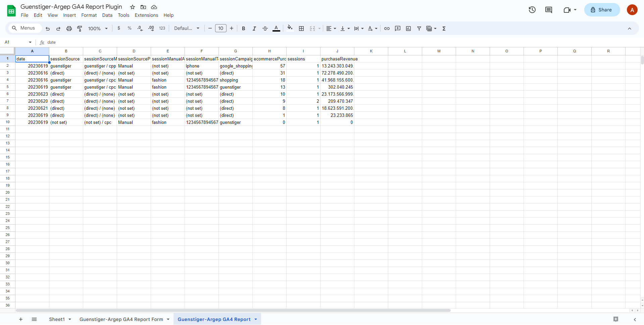644x325 pixels.
Task: Click the horizontal scrollbar
Action: [x=233, y=310]
